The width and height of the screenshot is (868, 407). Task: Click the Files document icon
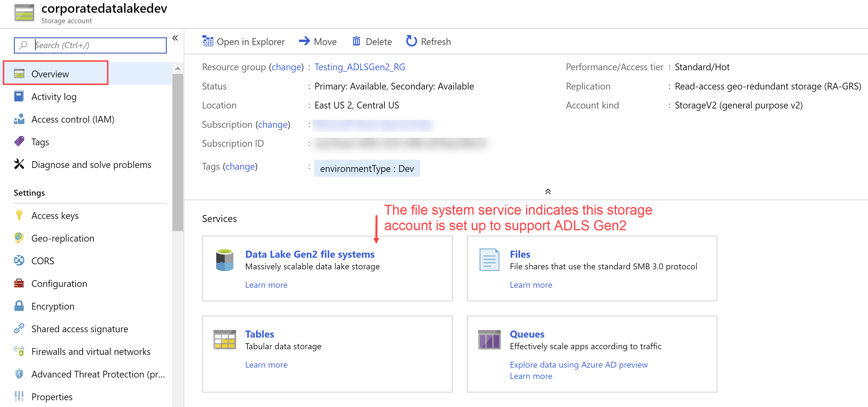[489, 260]
